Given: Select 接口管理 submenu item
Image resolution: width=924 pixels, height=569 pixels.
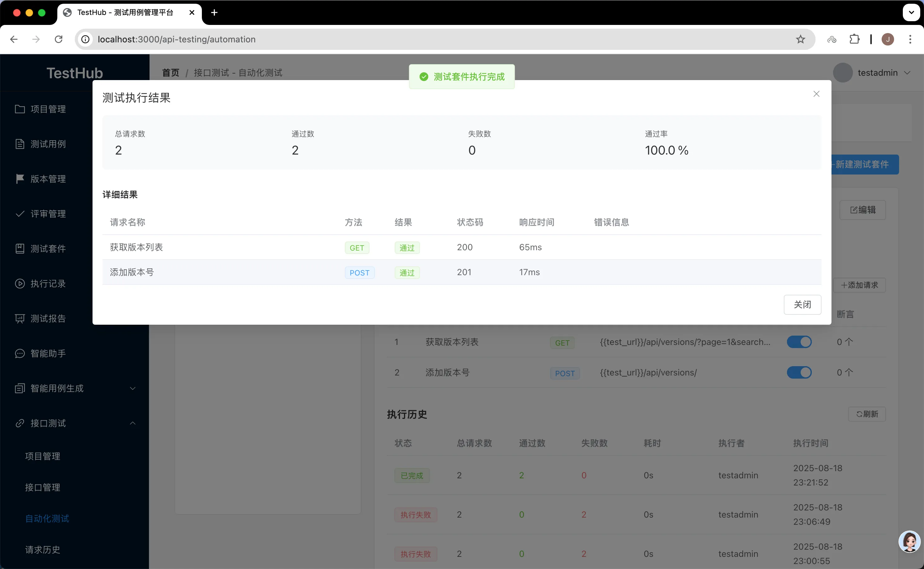Looking at the screenshot, I should 42,487.
